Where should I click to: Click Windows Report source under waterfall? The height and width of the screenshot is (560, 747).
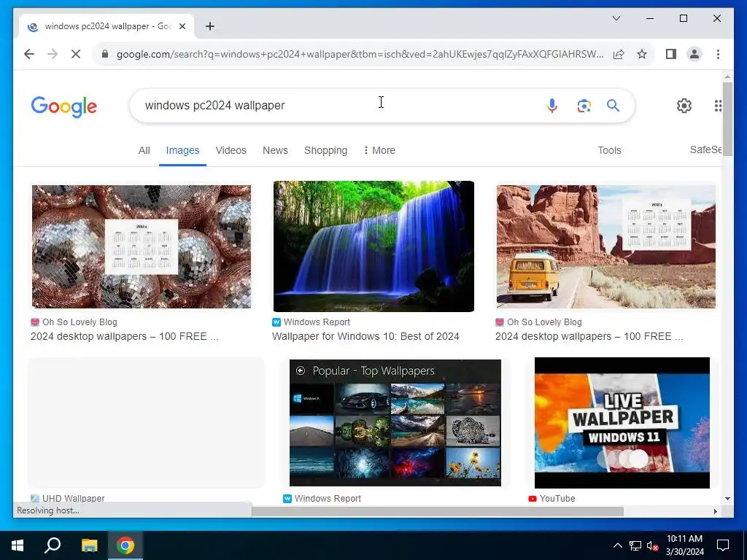pos(317,322)
